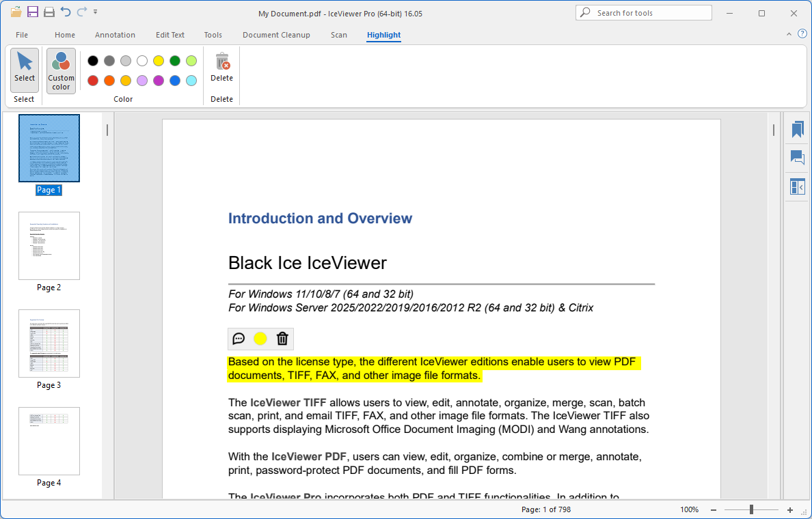This screenshot has height=519, width=812.
Task: Pick the white color swatch
Action: click(x=142, y=61)
